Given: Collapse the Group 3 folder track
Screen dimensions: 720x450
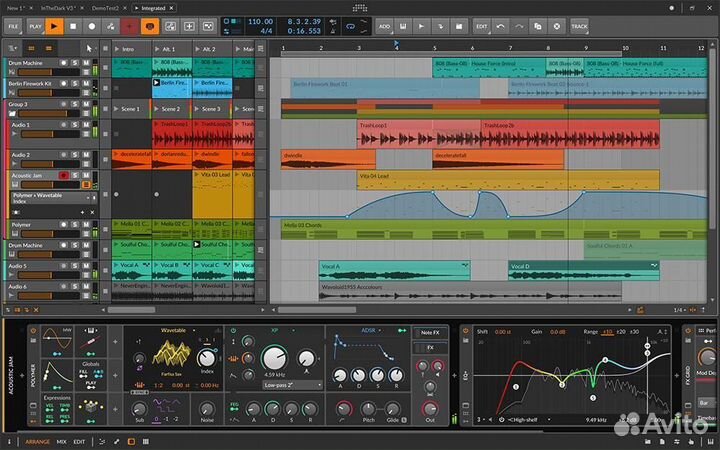Looking at the screenshot, I should (12, 113).
